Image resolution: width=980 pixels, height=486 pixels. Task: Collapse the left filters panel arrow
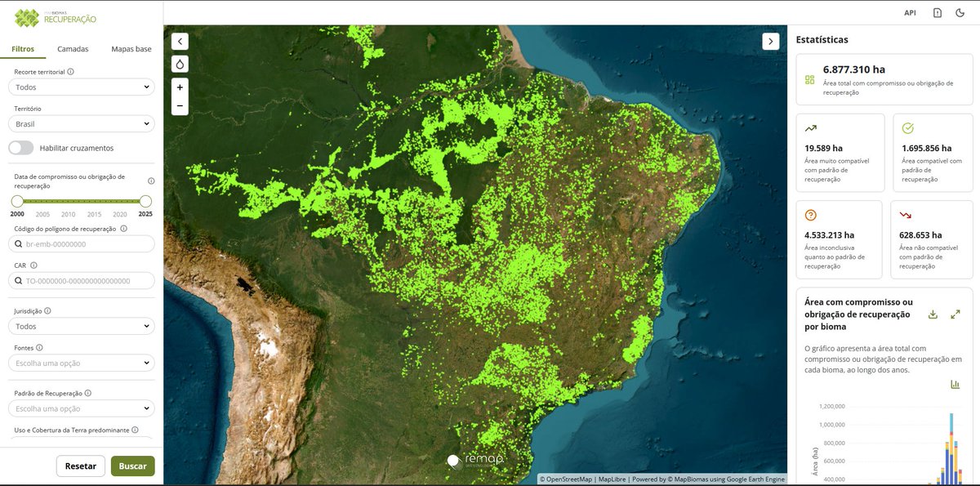[x=180, y=41]
